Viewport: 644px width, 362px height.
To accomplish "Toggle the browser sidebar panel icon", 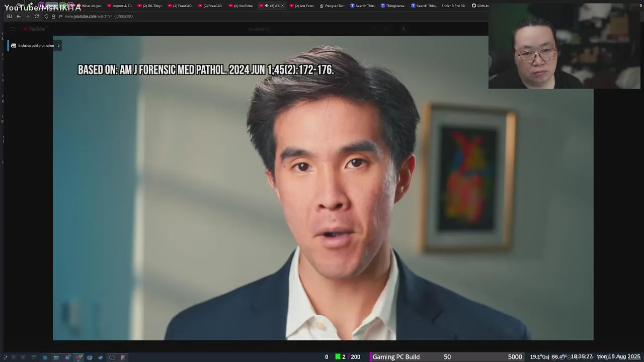I will (x=9, y=16).
